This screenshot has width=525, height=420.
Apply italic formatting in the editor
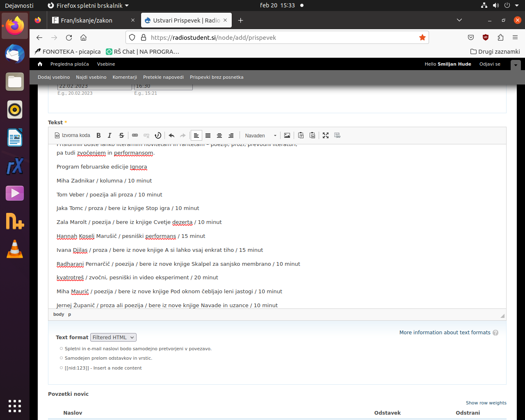110,135
